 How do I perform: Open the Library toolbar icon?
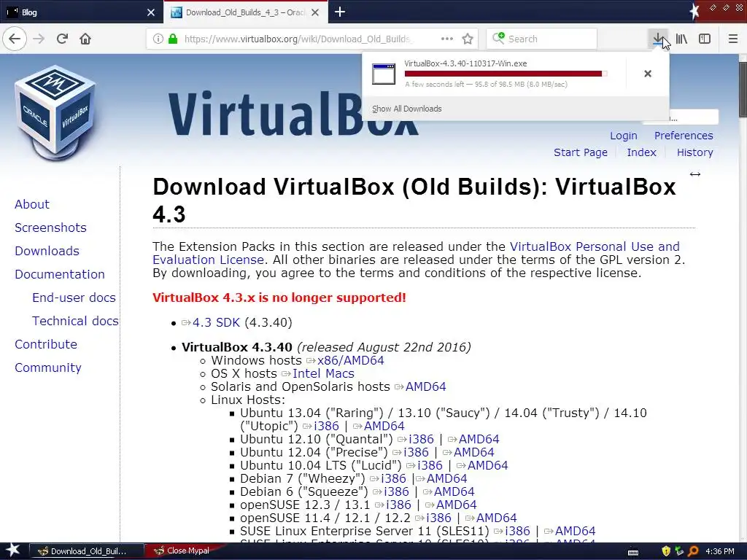tap(681, 39)
